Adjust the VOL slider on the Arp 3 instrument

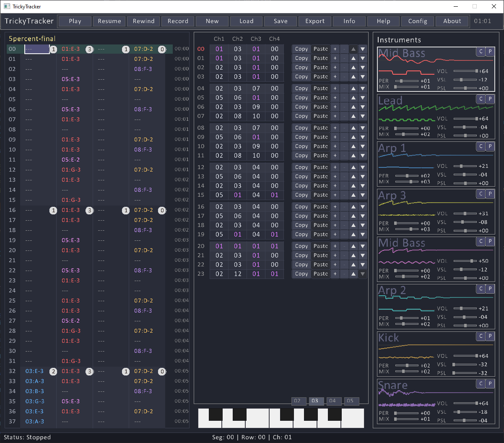pos(465,214)
